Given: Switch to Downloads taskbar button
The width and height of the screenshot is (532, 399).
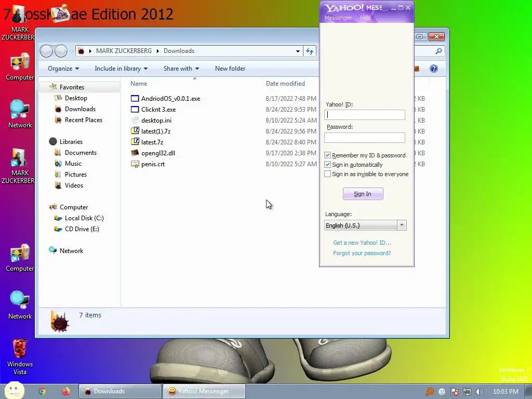Looking at the screenshot, I should click(x=120, y=391).
